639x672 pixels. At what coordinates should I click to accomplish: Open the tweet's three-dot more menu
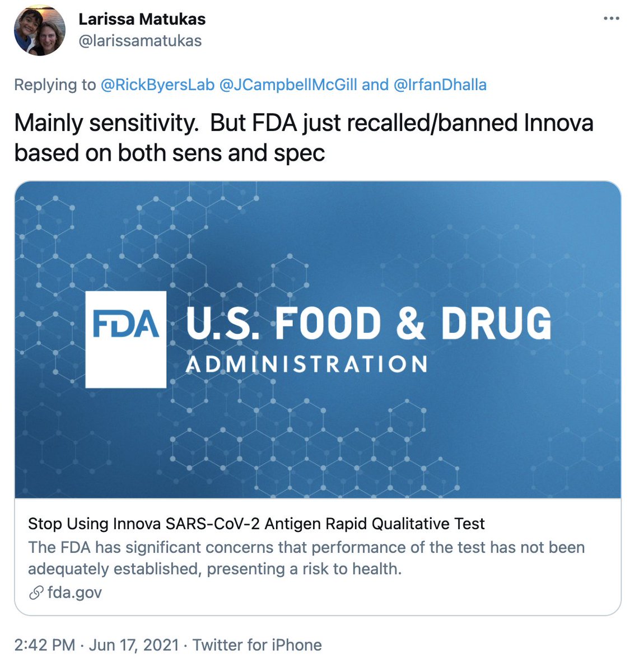point(611,18)
